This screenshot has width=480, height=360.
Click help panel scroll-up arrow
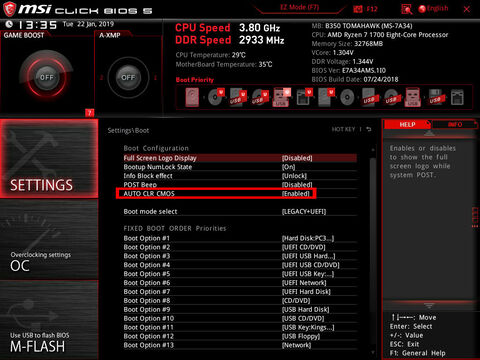[429, 133]
